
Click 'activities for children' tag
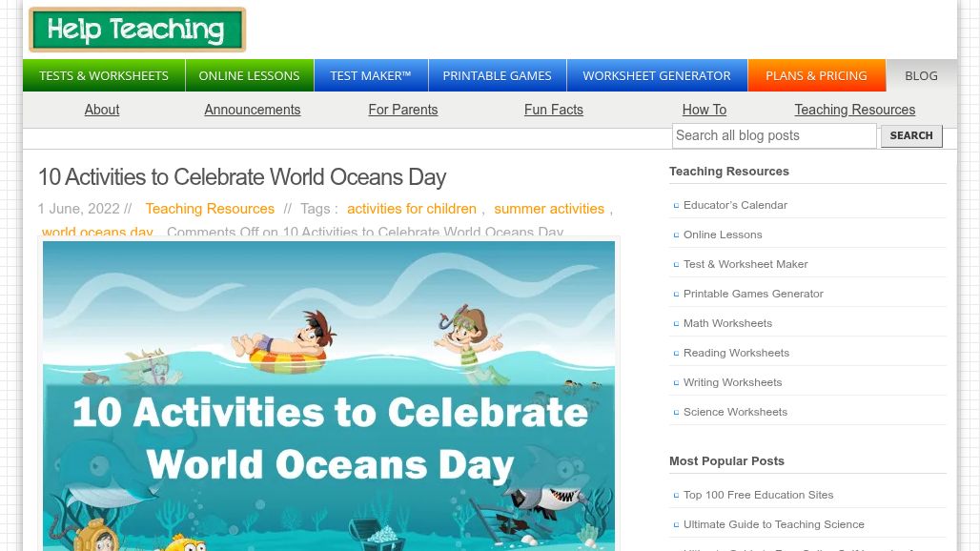coord(411,209)
